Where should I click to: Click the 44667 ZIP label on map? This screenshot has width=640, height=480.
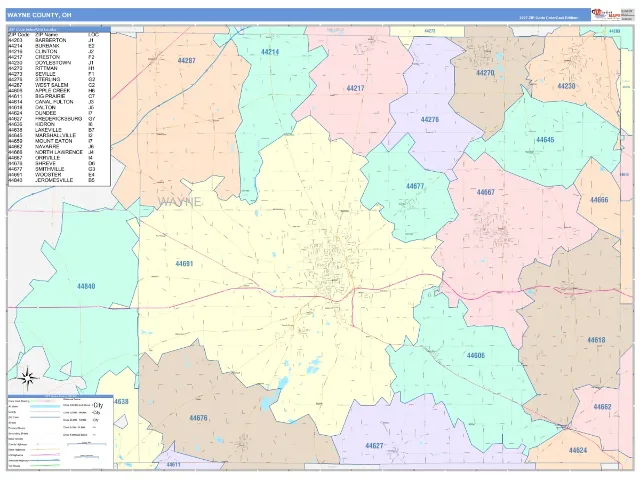click(485, 192)
